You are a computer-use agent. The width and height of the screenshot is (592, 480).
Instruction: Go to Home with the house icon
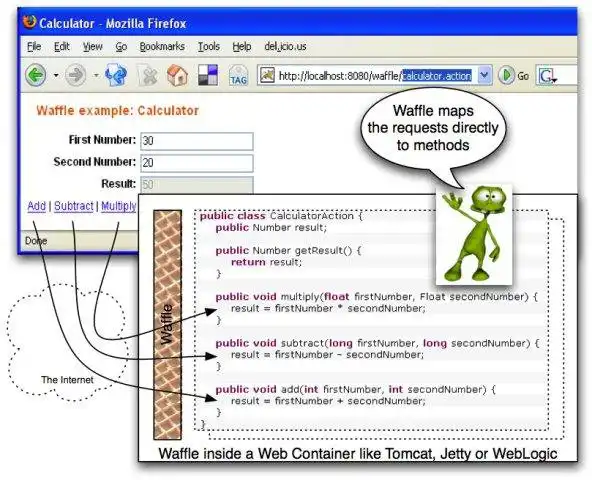[177, 75]
